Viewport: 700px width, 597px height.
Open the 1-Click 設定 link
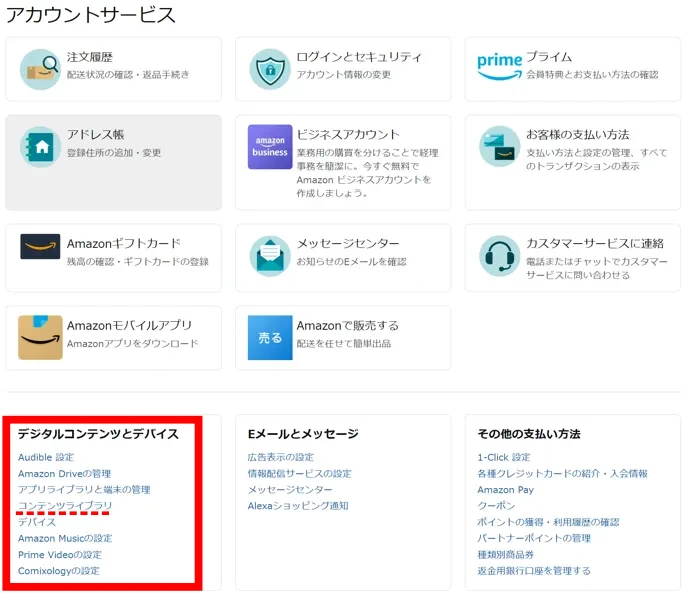[x=504, y=457]
